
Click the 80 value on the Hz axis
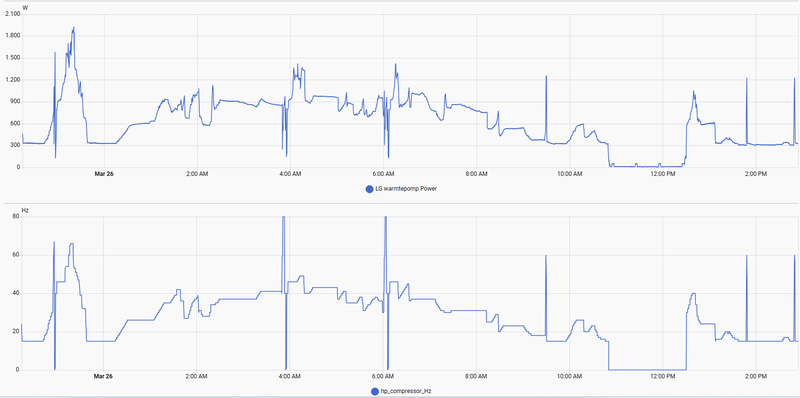(16, 216)
